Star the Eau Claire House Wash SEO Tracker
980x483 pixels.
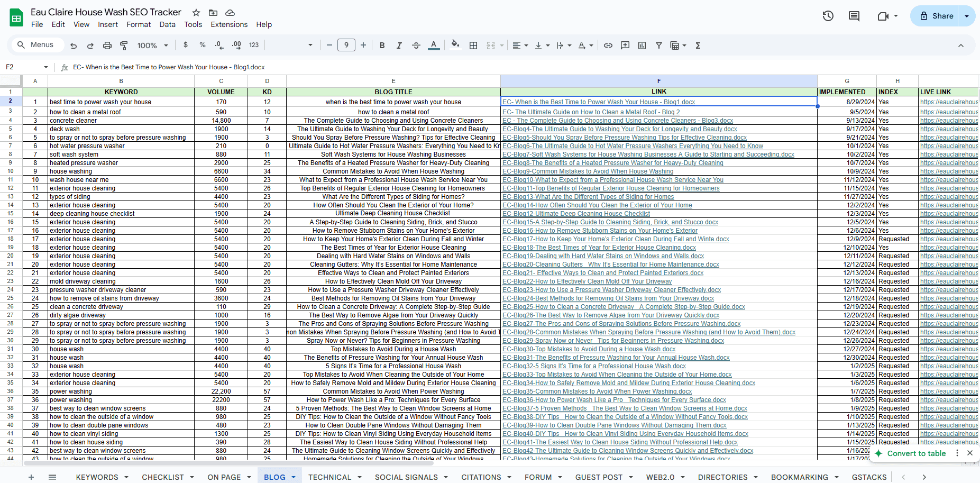pyautogui.click(x=196, y=13)
